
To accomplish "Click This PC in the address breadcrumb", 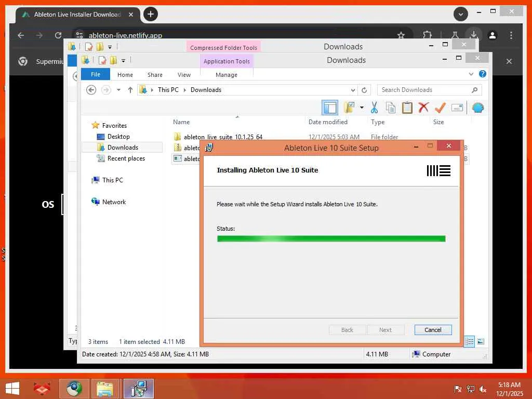I will (x=168, y=90).
